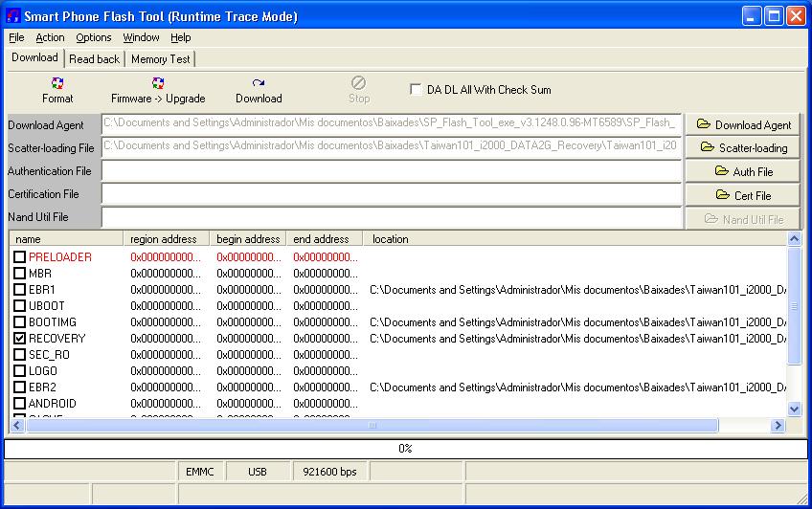812x509 pixels.
Task: Click the Cert File button
Action: click(x=743, y=195)
